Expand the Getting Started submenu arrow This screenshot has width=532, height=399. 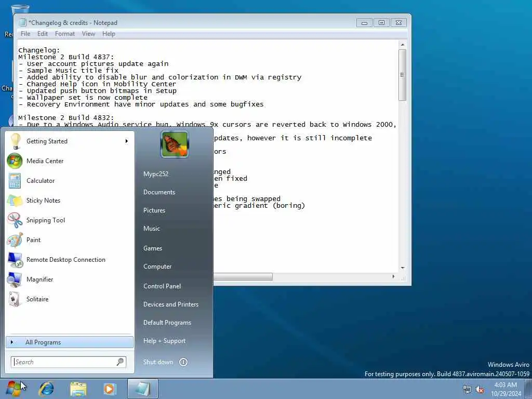pos(127,141)
